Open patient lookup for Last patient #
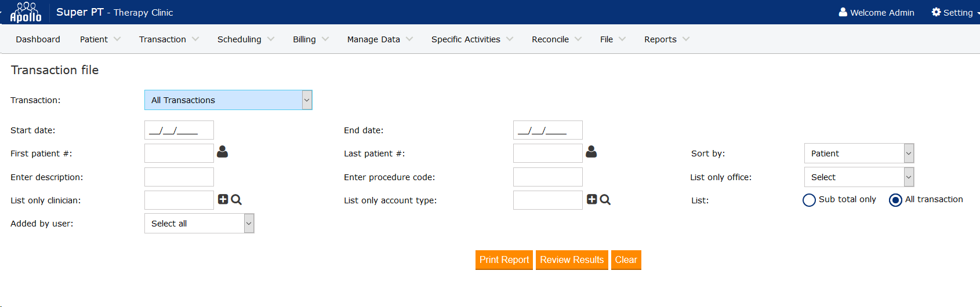 point(591,152)
